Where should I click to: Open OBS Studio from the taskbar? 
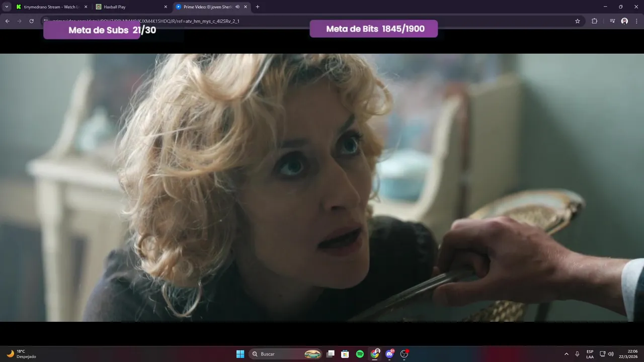404,354
